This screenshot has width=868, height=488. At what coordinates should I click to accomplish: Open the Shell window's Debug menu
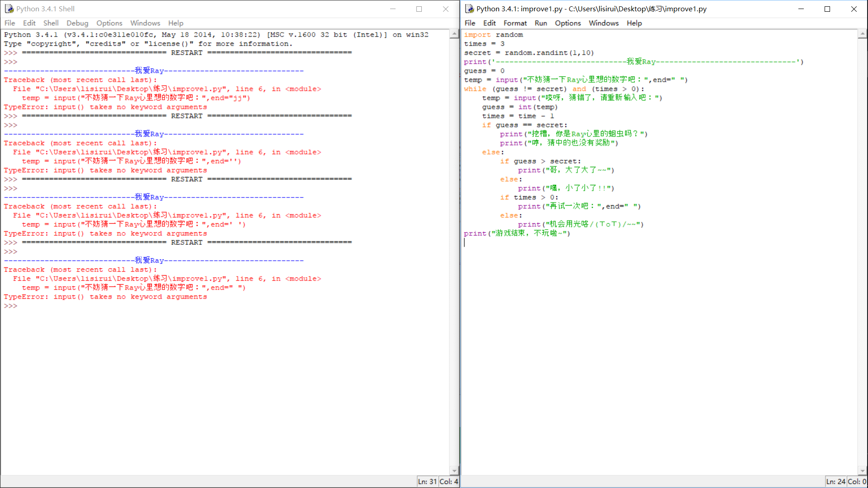point(77,23)
